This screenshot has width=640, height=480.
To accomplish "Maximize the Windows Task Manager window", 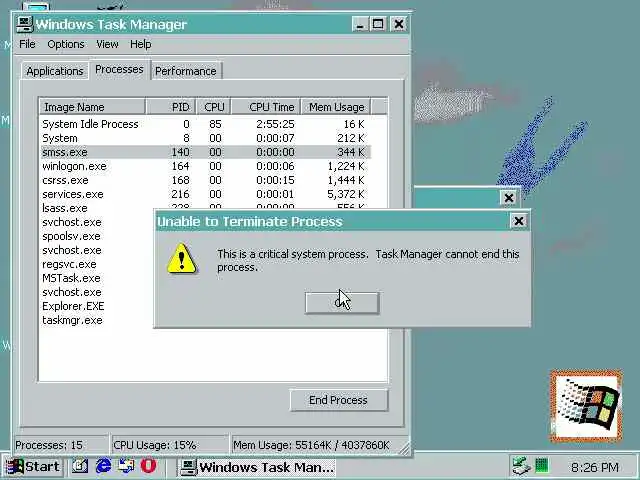I will tap(378, 24).
